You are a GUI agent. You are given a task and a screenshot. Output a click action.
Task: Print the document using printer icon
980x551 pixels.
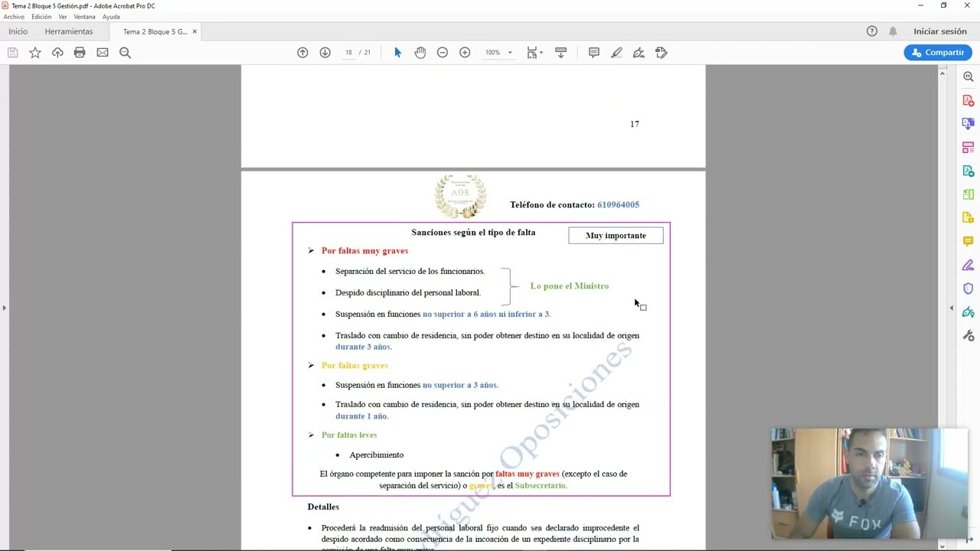(x=80, y=53)
